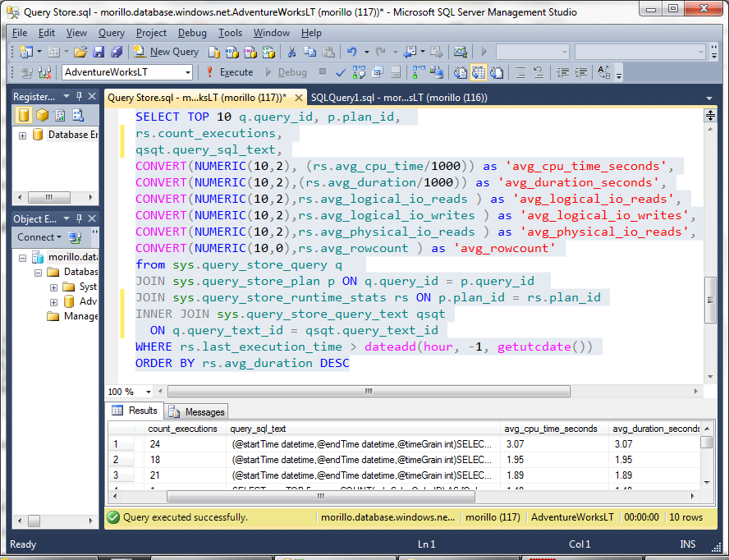
Task: Click the results grid horizontal scrollbar
Action: tap(321, 496)
